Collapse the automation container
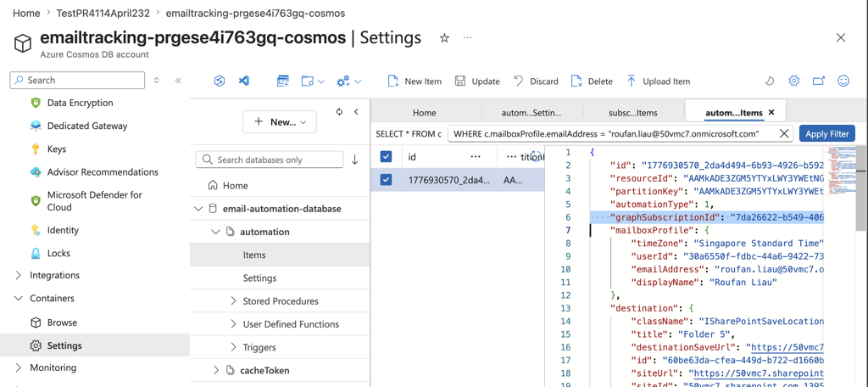The width and height of the screenshot is (868, 387). tap(216, 233)
